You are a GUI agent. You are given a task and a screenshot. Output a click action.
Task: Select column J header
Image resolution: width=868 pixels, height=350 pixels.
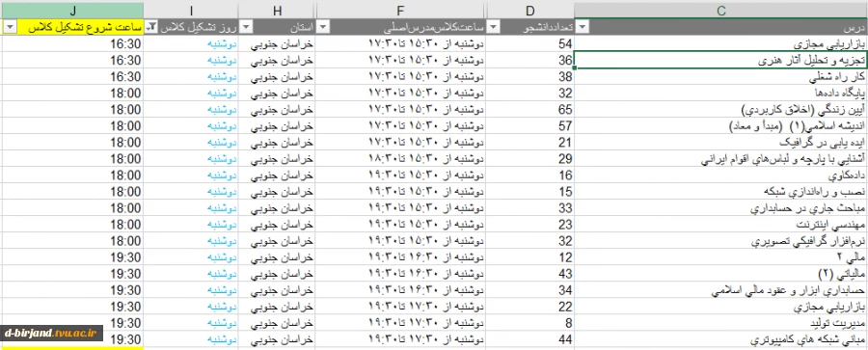click(x=72, y=10)
